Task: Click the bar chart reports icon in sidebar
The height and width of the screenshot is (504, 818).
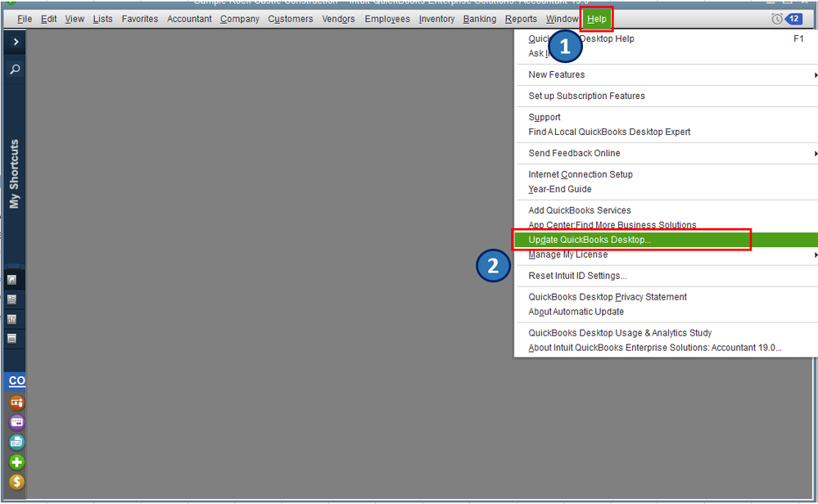Action: [x=12, y=319]
